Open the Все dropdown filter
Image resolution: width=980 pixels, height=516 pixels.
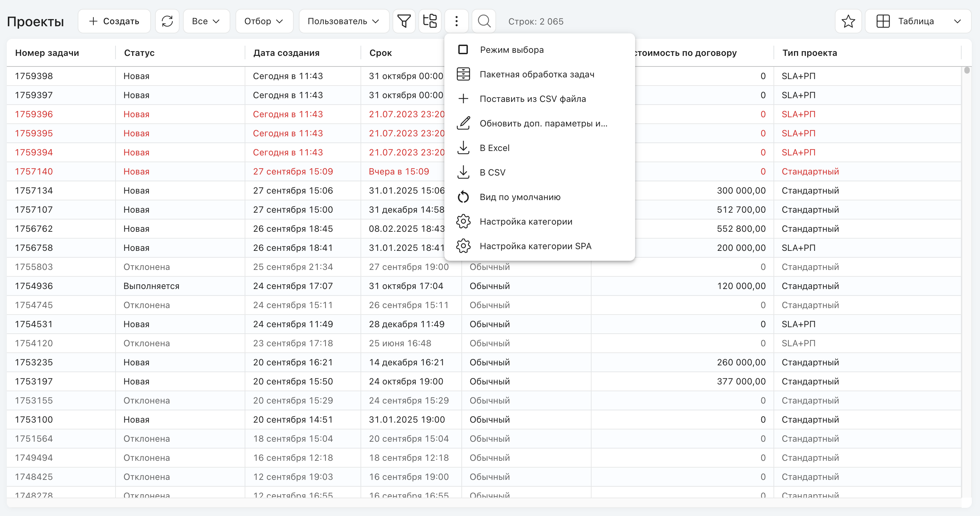[206, 21]
